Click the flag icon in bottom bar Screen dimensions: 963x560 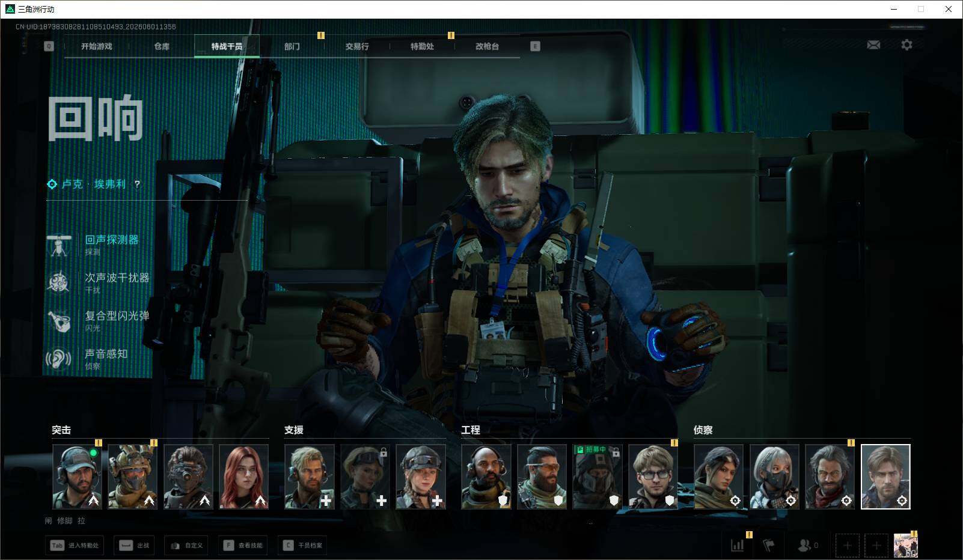[768, 546]
